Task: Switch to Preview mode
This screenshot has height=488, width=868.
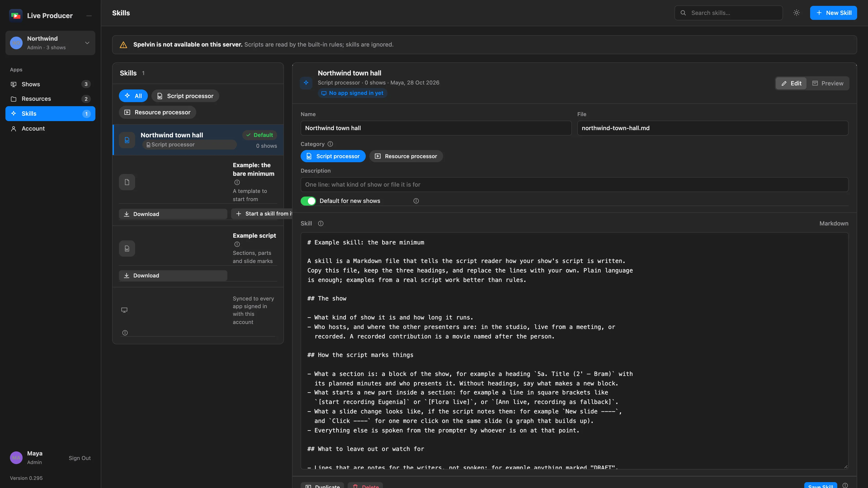Action: click(828, 83)
